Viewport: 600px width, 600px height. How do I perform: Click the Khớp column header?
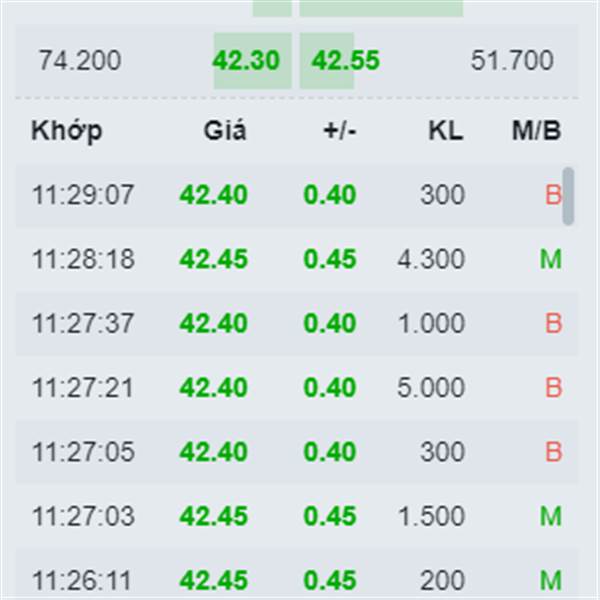click(x=67, y=131)
